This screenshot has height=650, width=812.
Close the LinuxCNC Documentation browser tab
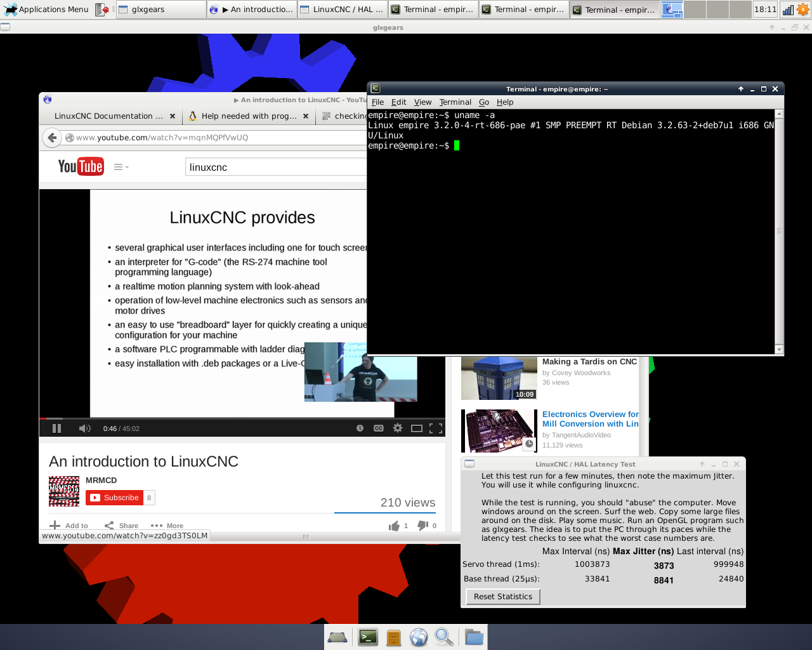click(x=173, y=116)
